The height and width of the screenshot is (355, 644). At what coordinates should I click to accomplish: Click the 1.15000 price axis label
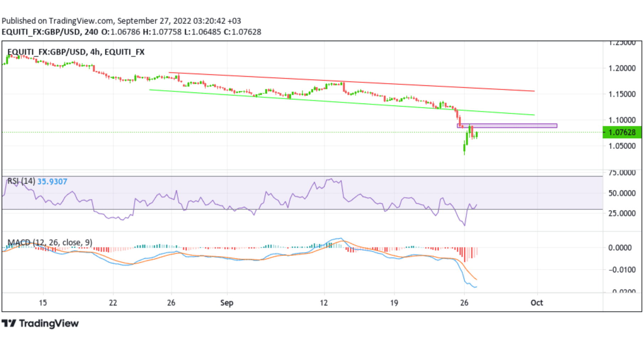tap(622, 94)
